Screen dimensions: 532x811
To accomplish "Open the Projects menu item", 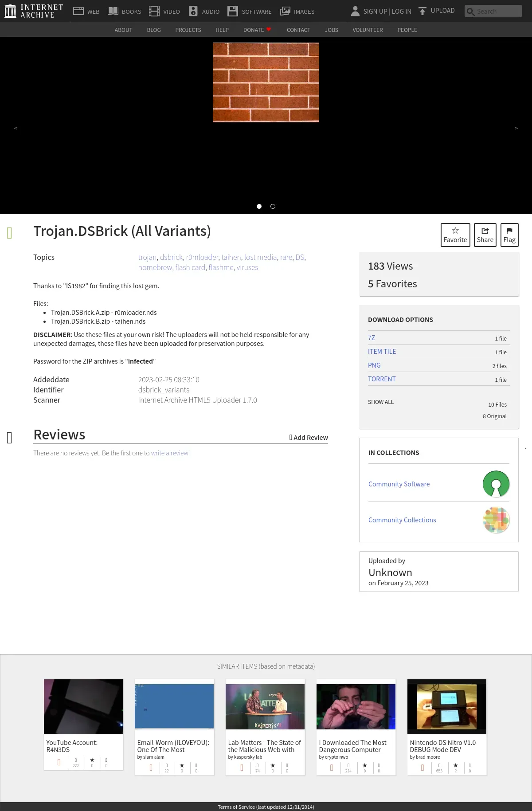I will tap(188, 30).
